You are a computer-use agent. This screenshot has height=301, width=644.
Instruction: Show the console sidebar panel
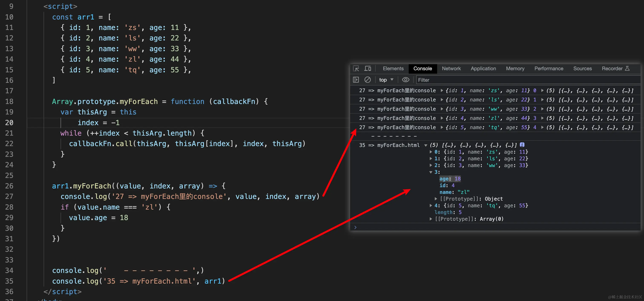[356, 80]
